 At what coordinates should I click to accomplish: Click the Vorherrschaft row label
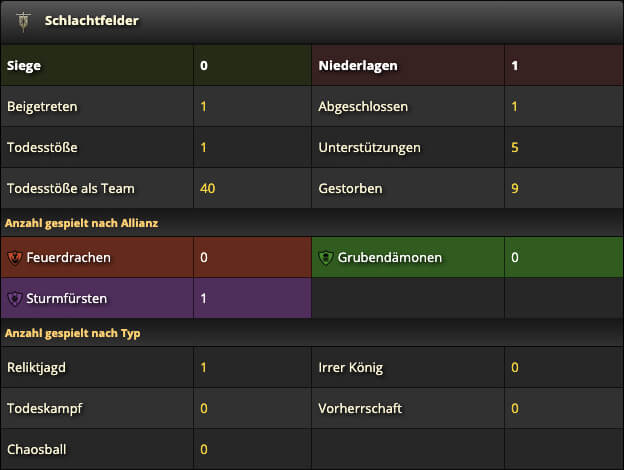(360, 409)
